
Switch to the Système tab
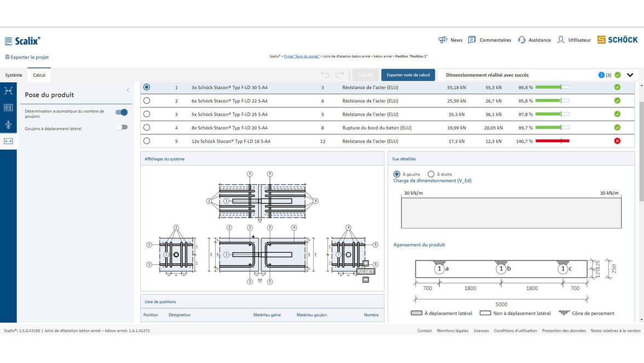[13, 75]
